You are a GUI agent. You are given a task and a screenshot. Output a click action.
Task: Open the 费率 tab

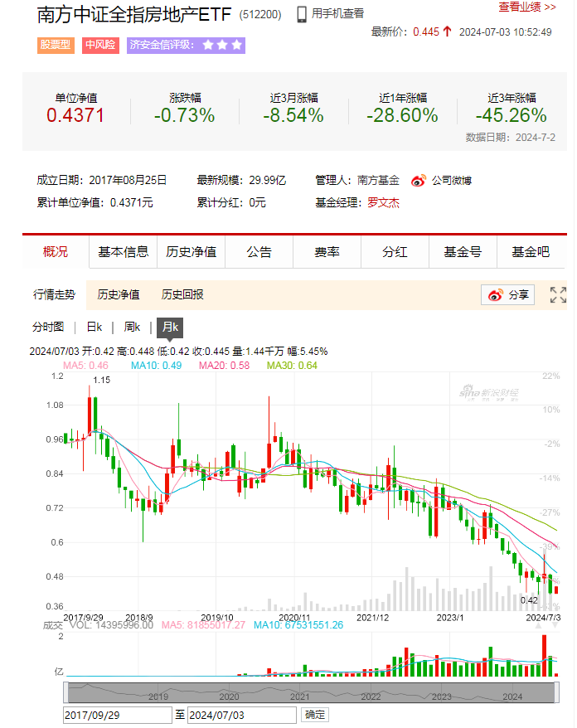[x=327, y=251]
